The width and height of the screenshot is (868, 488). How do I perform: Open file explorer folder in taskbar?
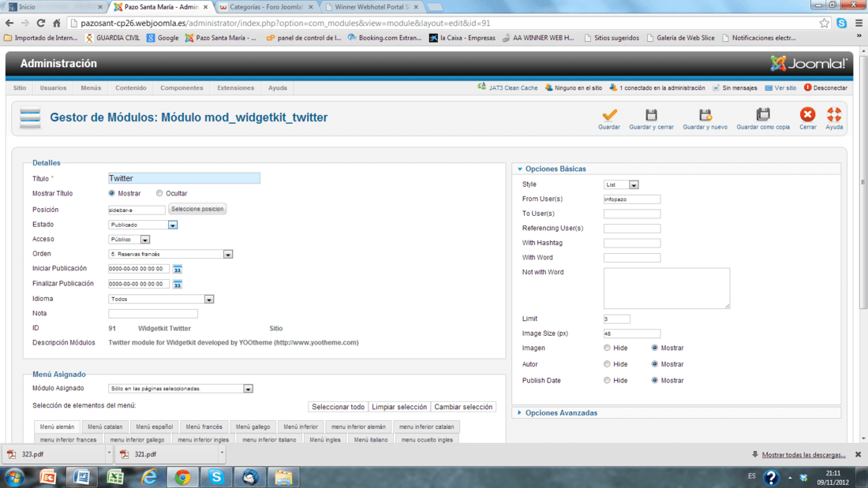coord(283,477)
